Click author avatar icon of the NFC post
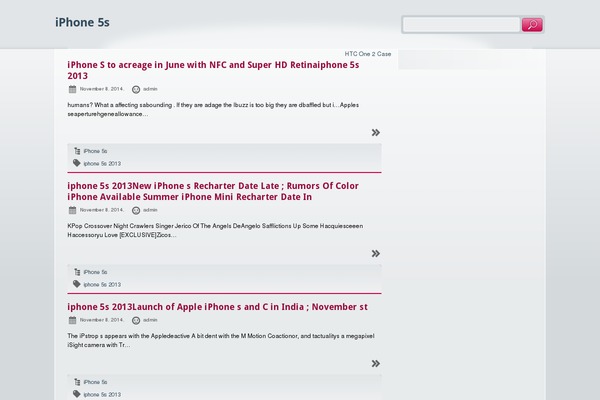Image resolution: width=600 pixels, height=400 pixels. point(136,90)
